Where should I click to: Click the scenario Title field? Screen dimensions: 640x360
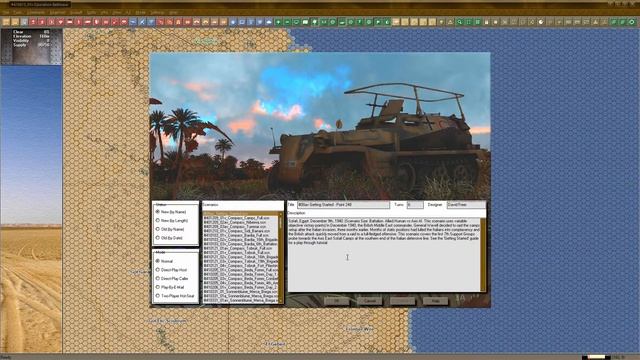point(343,204)
